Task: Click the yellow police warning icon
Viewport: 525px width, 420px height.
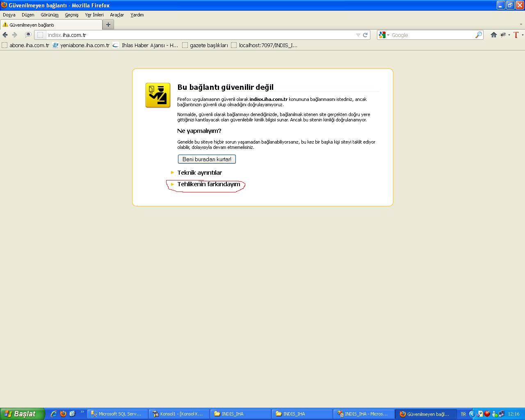Action: pyautogui.click(x=158, y=95)
